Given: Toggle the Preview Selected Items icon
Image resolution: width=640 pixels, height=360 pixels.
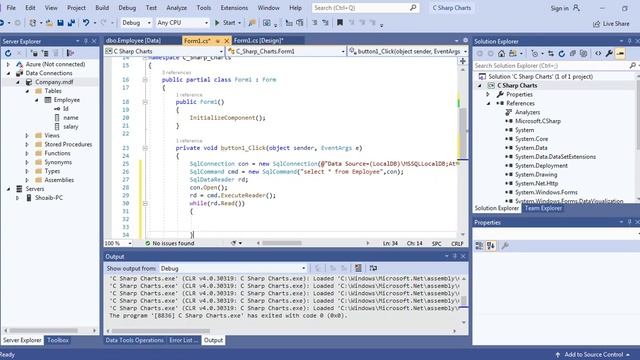Looking at the screenshot, I should pyautogui.click(x=620, y=53).
